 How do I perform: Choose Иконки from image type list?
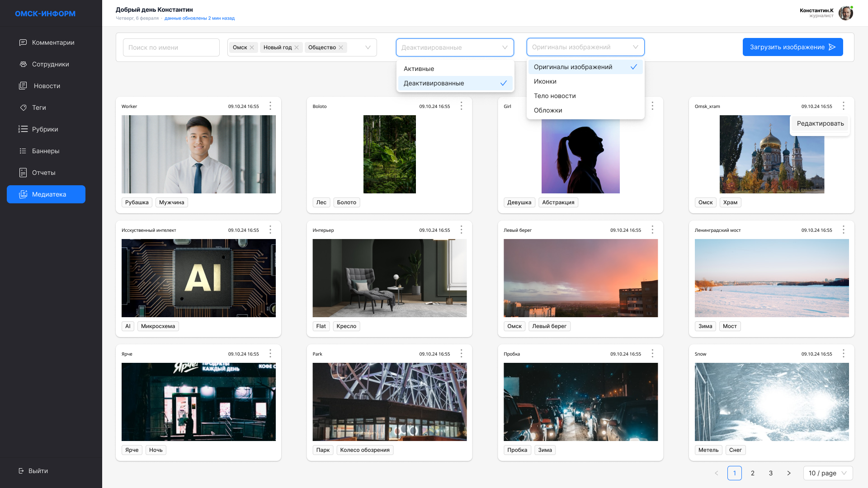click(545, 81)
